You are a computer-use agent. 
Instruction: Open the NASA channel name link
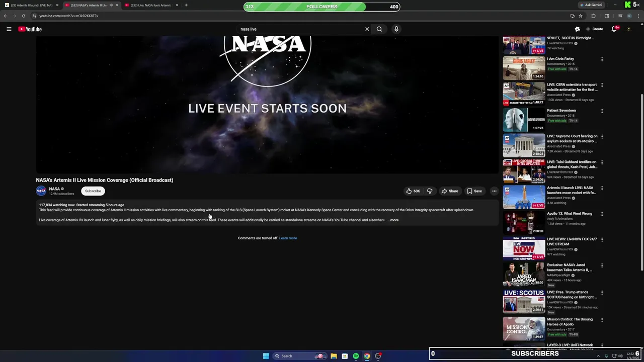(x=54, y=189)
